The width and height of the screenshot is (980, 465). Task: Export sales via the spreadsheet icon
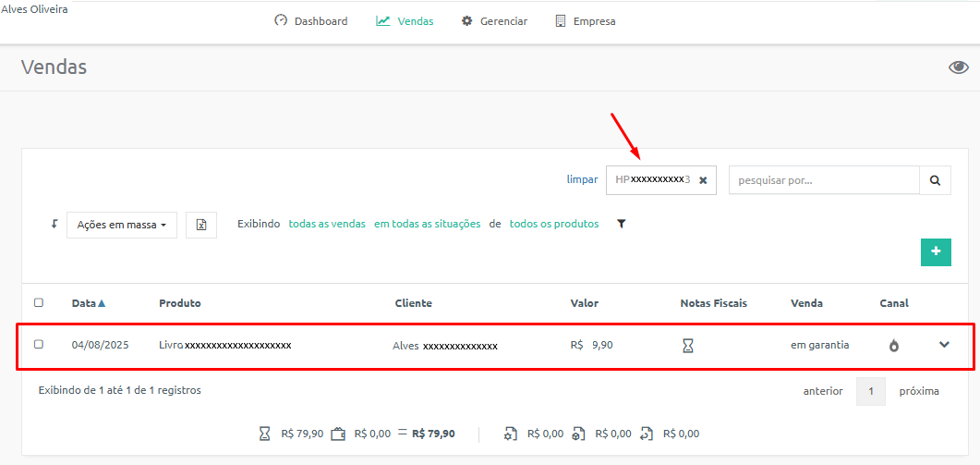coord(201,225)
